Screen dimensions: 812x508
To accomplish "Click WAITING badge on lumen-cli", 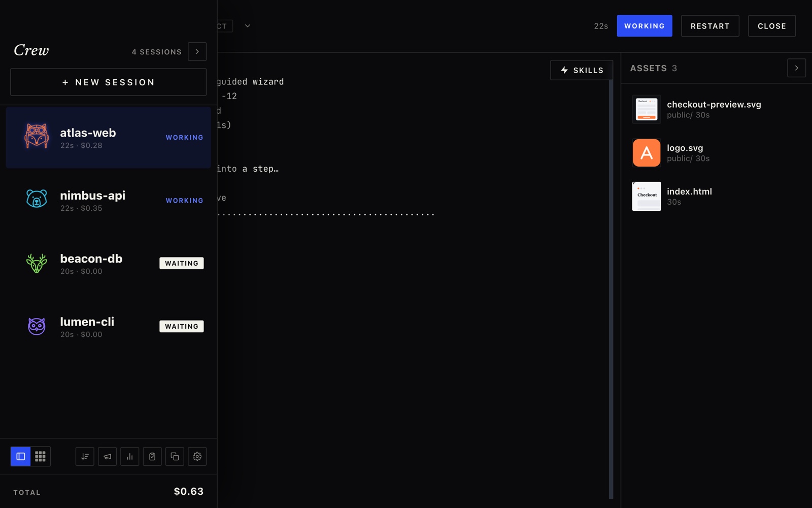I will tap(182, 326).
